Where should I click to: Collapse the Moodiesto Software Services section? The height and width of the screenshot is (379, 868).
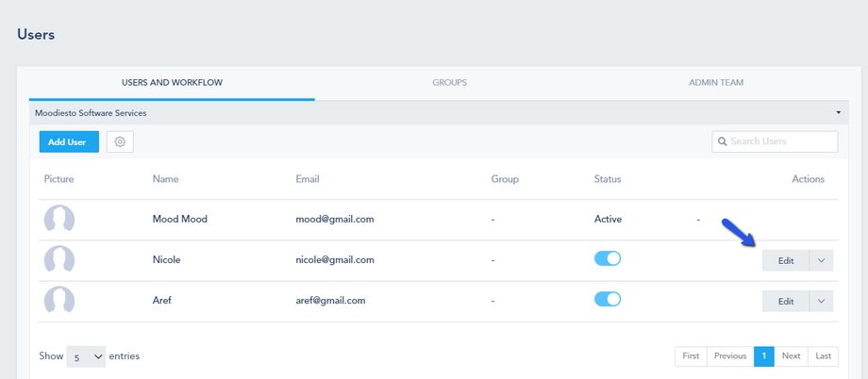838,113
